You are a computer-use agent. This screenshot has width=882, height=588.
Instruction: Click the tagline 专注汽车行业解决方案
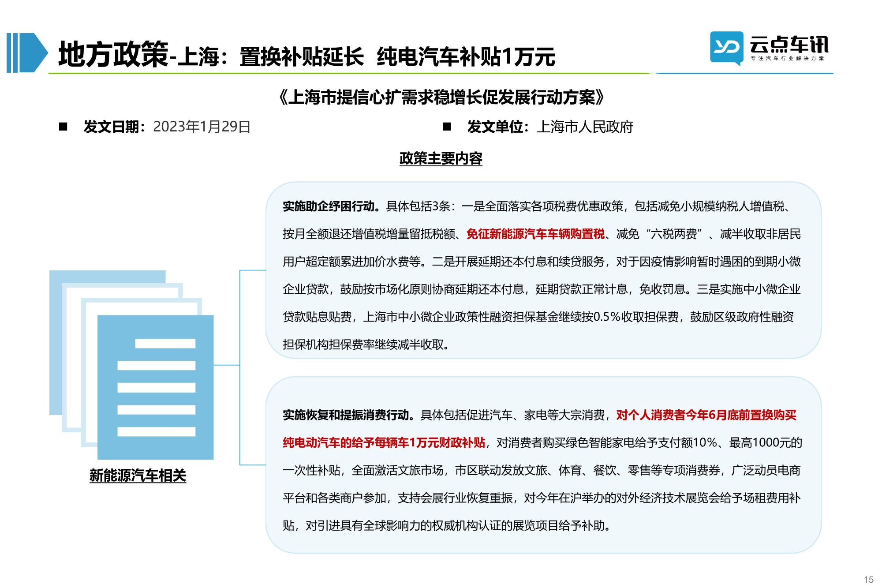(787, 58)
